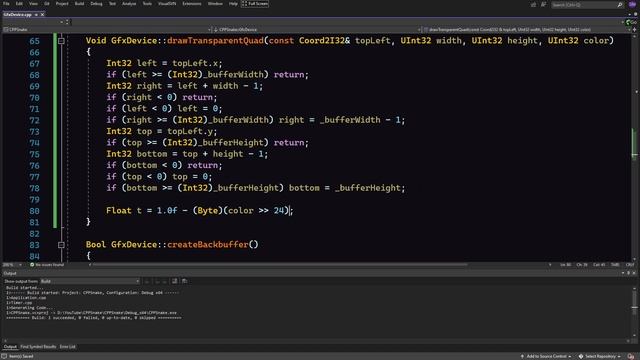
Task: Click the Clear All output toolbar icon
Action: 175,281
